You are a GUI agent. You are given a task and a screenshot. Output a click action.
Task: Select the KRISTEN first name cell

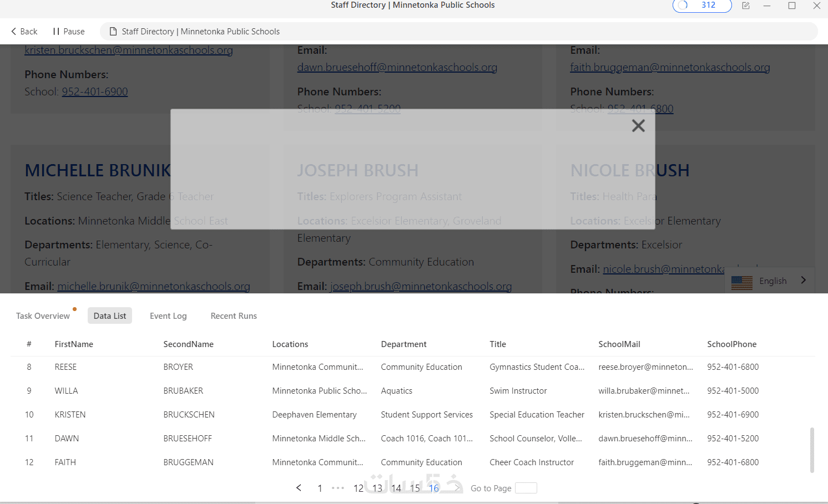pos(70,415)
